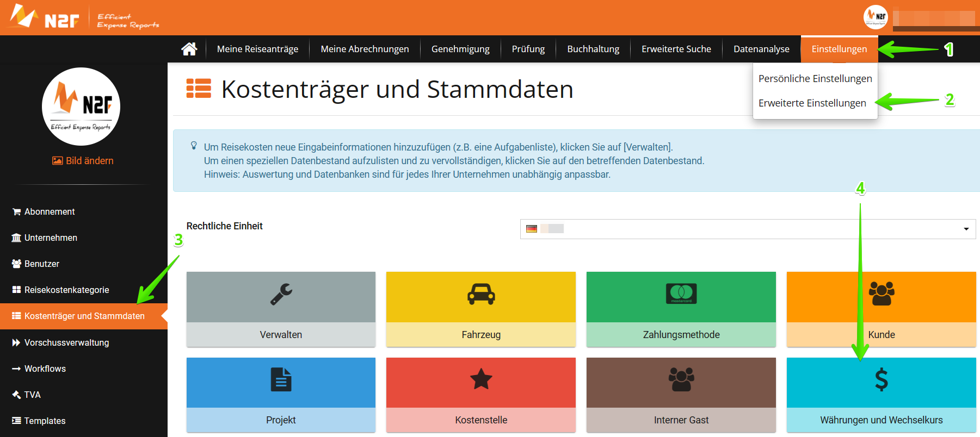Click the people icon on the Interner Gast tile
Image resolution: width=980 pixels, height=437 pixels.
coord(681,379)
